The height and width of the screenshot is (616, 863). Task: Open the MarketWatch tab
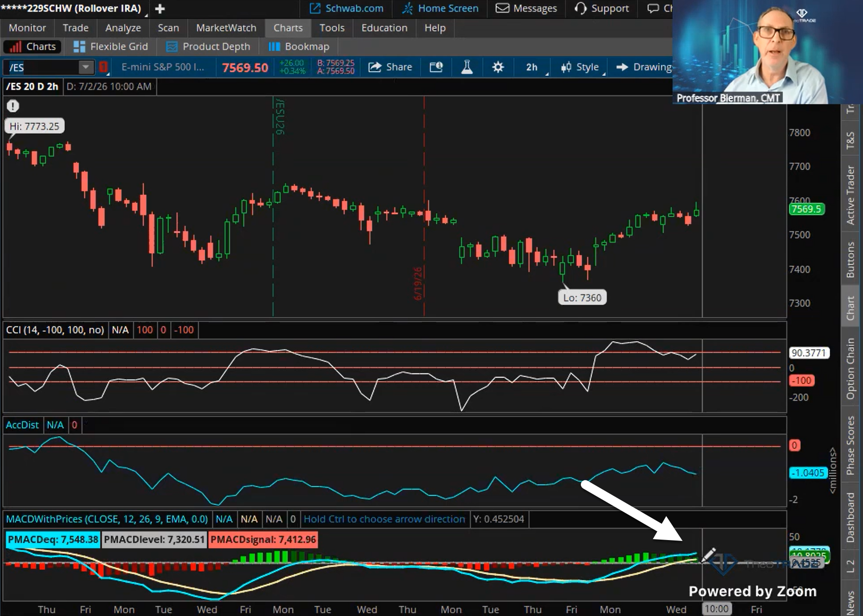coord(226,28)
